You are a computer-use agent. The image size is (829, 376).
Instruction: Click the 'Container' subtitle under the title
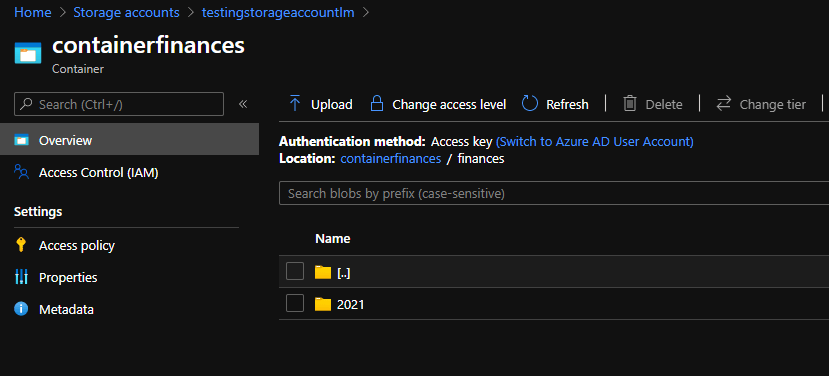[78, 69]
